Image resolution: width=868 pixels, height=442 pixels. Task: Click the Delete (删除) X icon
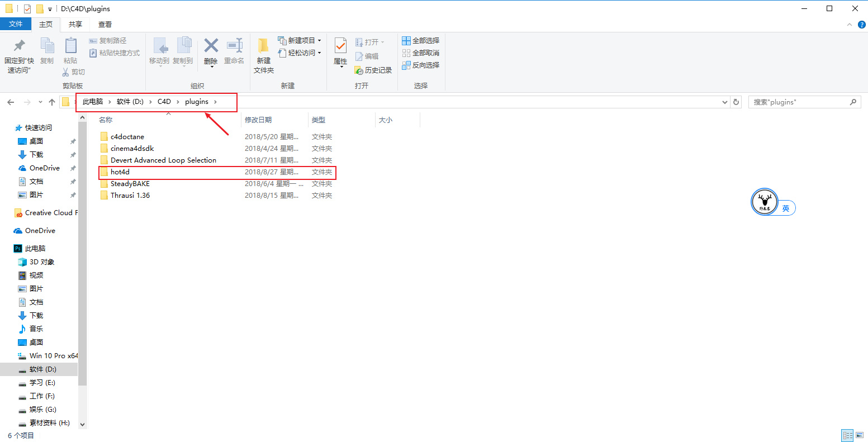coord(211,45)
